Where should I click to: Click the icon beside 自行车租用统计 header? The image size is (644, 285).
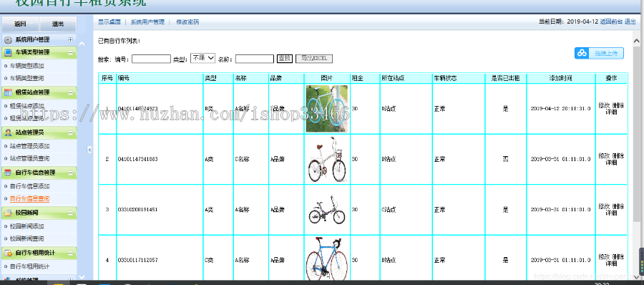click(8, 253)
